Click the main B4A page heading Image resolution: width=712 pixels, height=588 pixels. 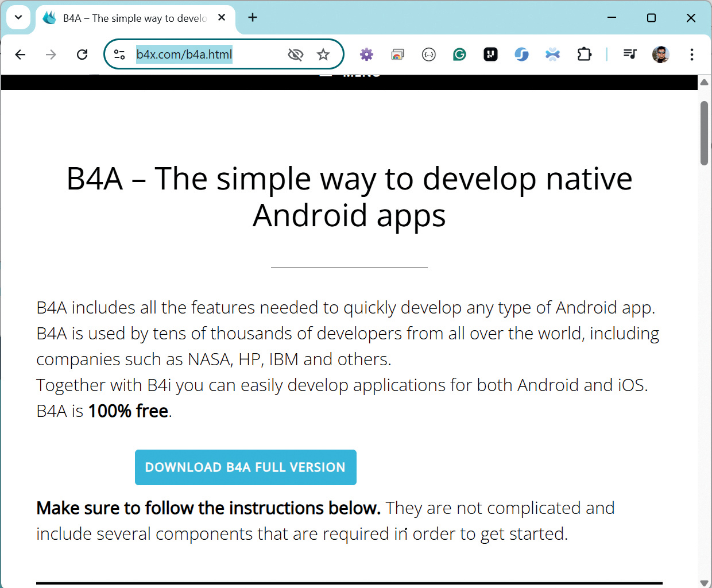[349, 197]
